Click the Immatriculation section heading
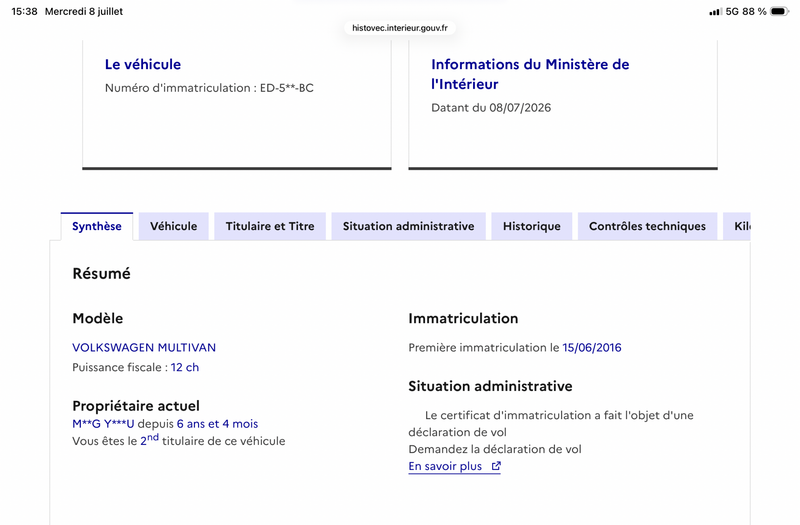This screenshot has height=525, width=800. [463, 318]
